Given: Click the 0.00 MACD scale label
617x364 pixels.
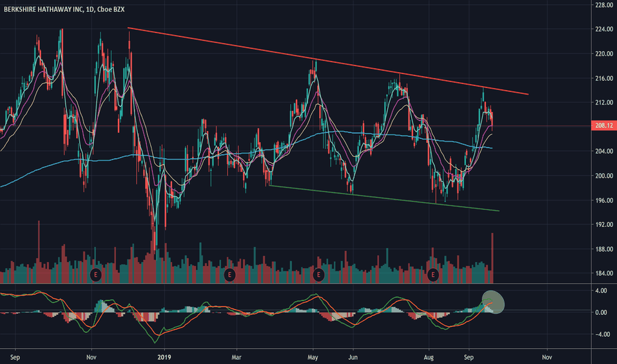Looking at the screenshot, I should coord(601,312).
